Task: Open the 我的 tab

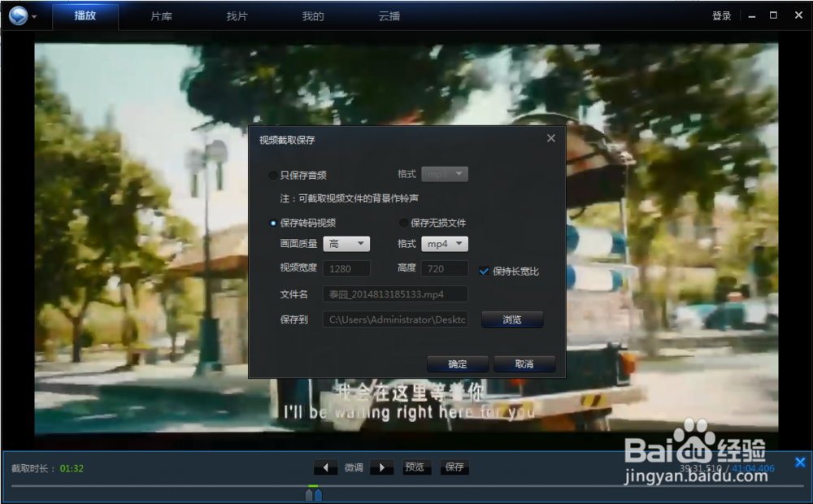Action: pos(313,16)
